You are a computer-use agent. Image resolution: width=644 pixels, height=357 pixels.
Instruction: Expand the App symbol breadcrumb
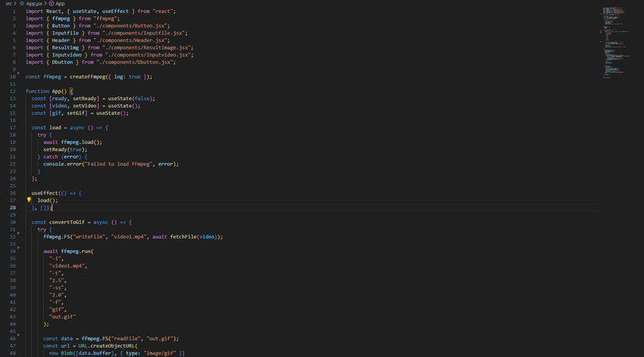pos(60,4)
